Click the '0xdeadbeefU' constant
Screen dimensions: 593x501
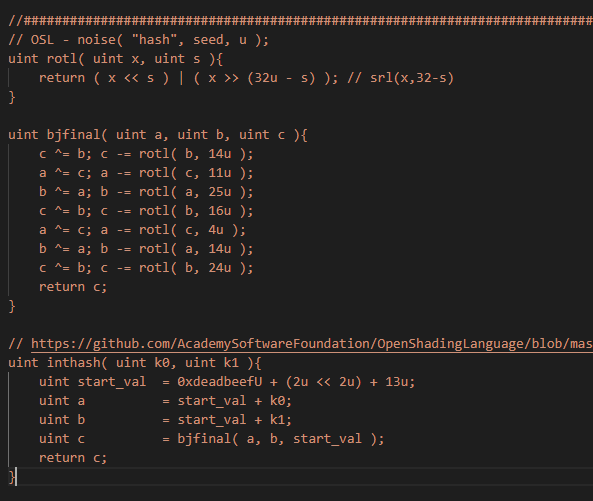tap(219, 382)
